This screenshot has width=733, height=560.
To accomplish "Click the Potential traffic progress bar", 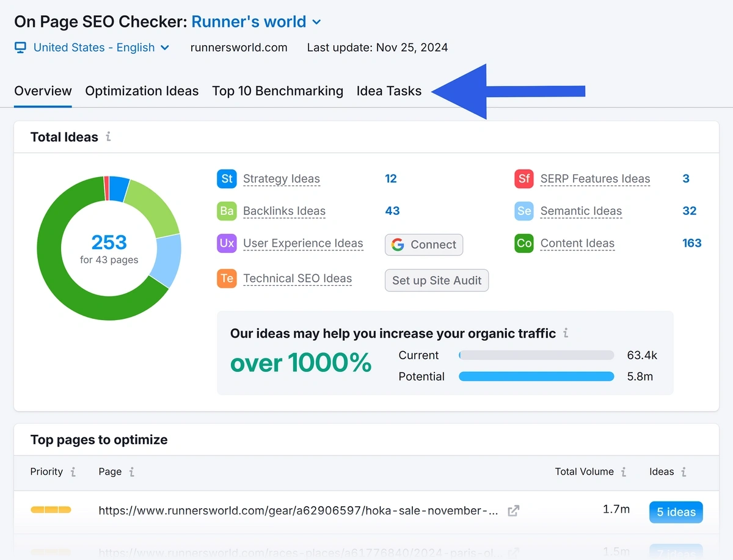I will pyautogui.click(x=536, y=377).
